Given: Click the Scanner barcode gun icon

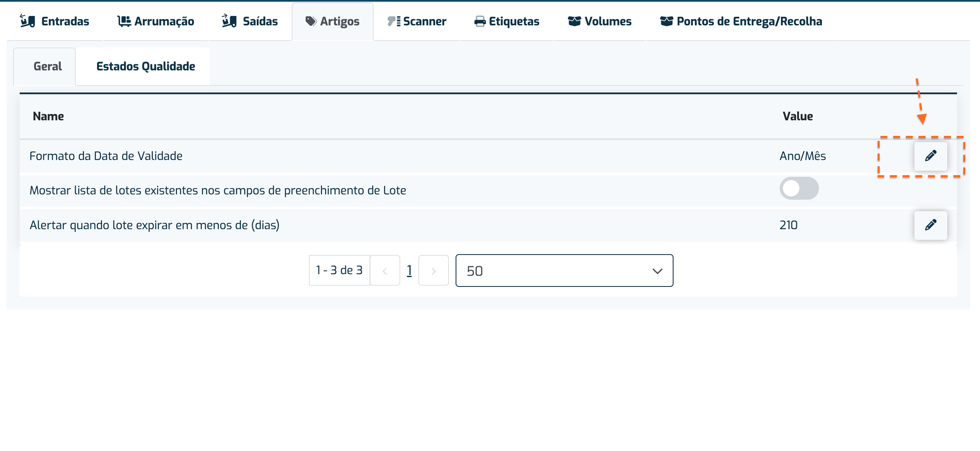Looking at the screenshot, I should coord(394,21).
